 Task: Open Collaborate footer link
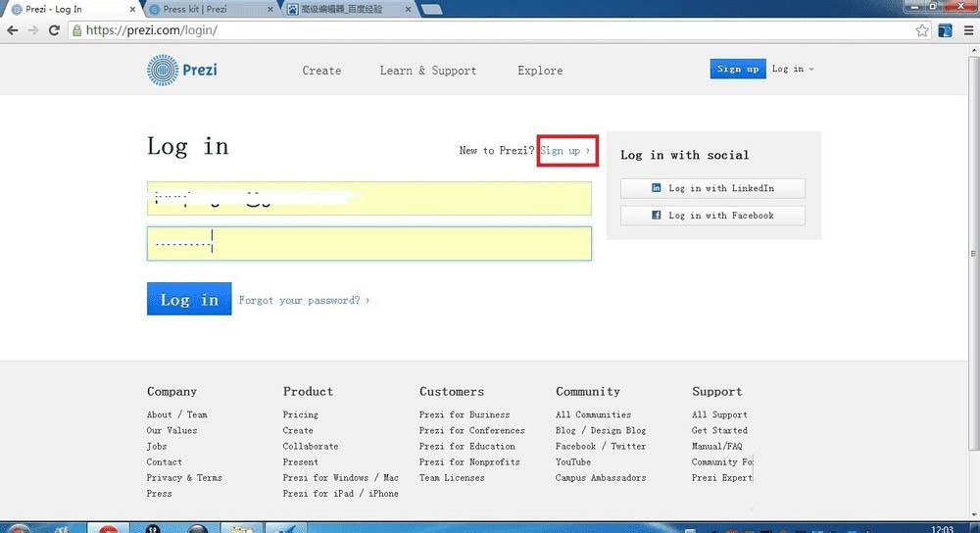coord(311,446)
